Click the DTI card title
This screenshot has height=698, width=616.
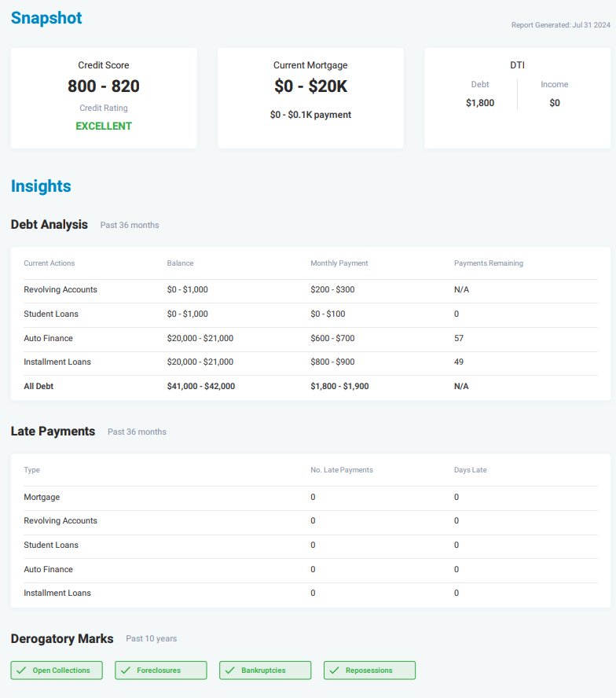tap(517, 65)
